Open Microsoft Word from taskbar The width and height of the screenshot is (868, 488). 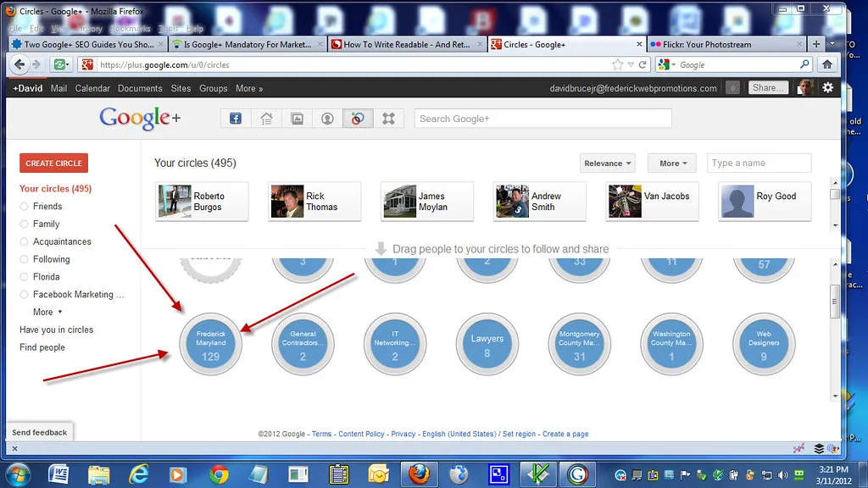click(58, 474)
